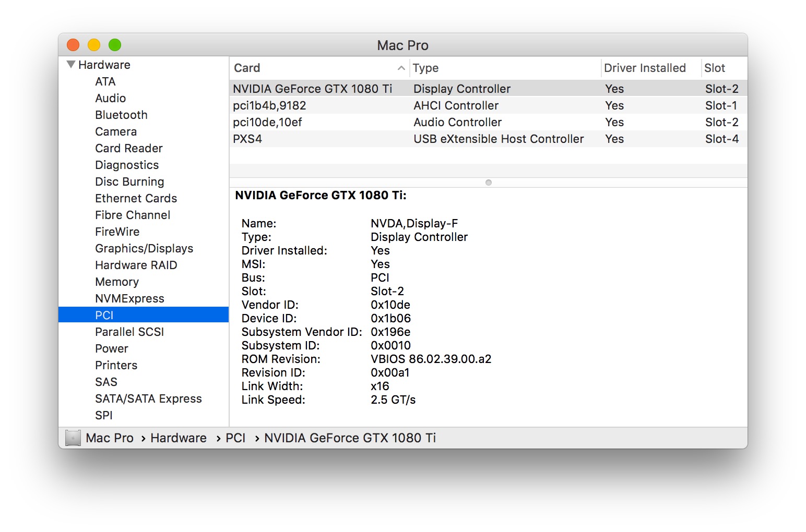Select FireWire in the sidebar

coord(117,232)
